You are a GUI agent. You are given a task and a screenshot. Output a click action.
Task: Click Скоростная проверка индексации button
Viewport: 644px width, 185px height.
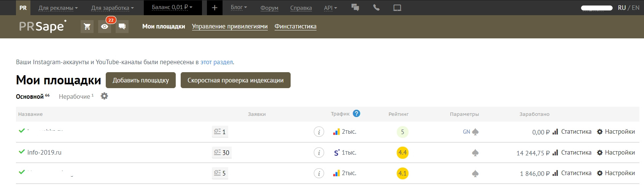235,80
